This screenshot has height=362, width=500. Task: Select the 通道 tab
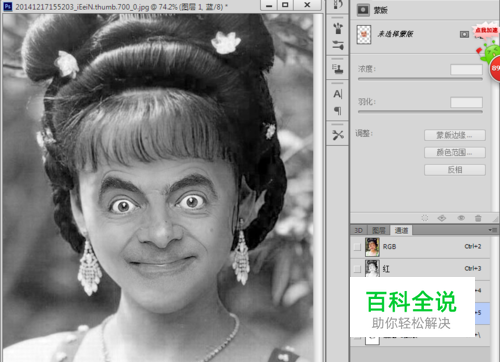(x=401, y=230)
